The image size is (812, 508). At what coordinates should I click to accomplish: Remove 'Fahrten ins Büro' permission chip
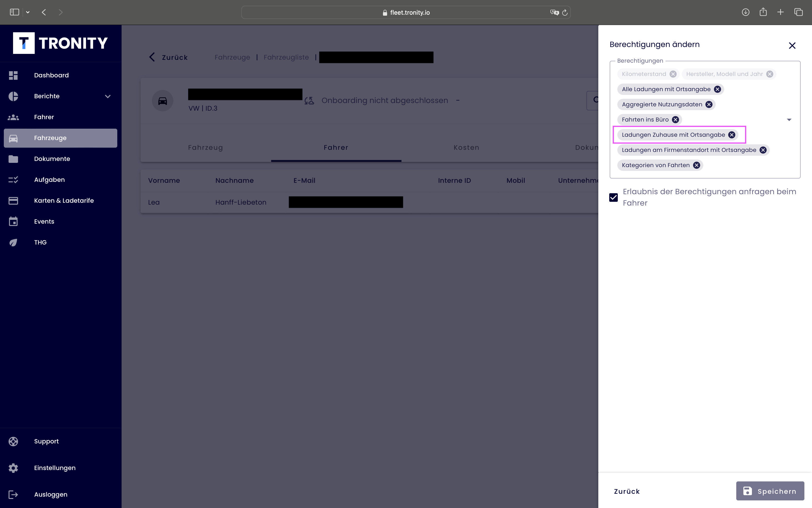tap(675, 120)
